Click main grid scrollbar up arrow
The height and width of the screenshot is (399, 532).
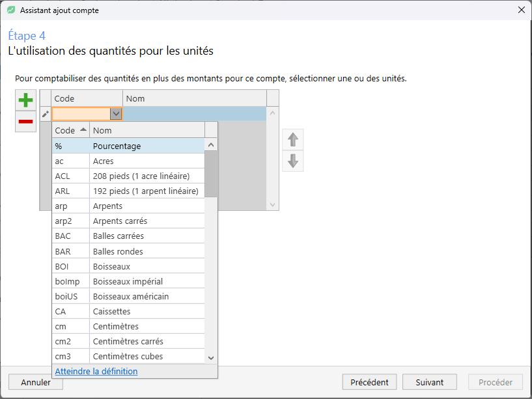pyautogui.click(x=272, y=113)
